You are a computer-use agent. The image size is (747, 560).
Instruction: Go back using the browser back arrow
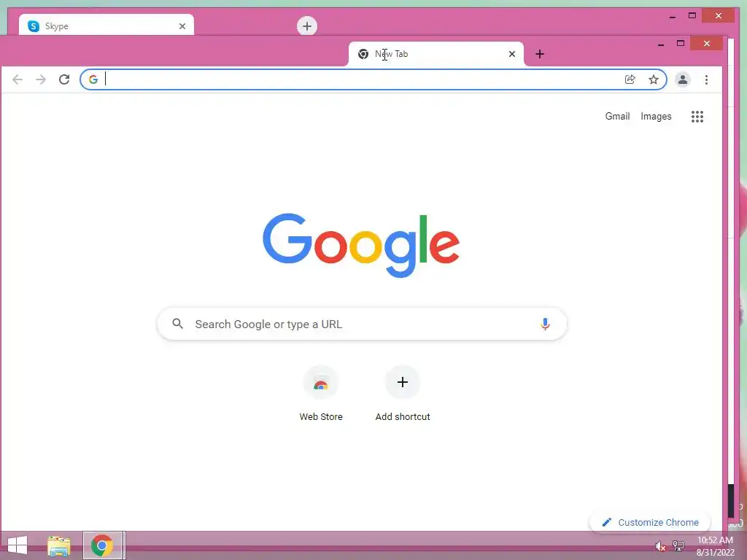pyautogui.click(x=18, y=79)
